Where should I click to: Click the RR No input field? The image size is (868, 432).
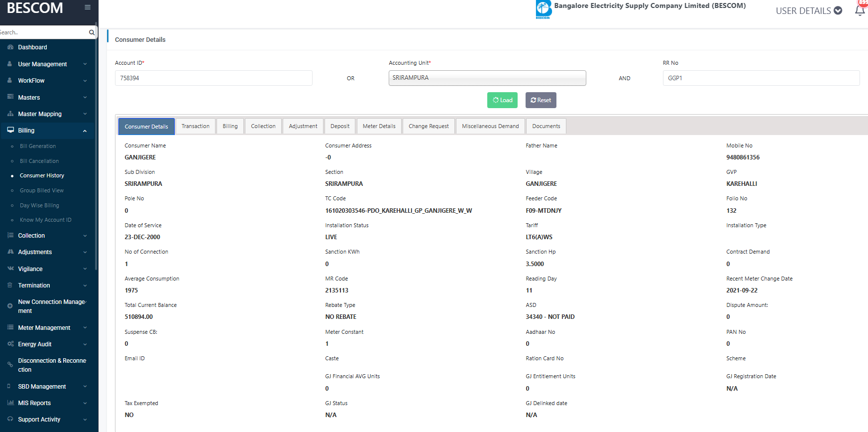pos(761,78)
